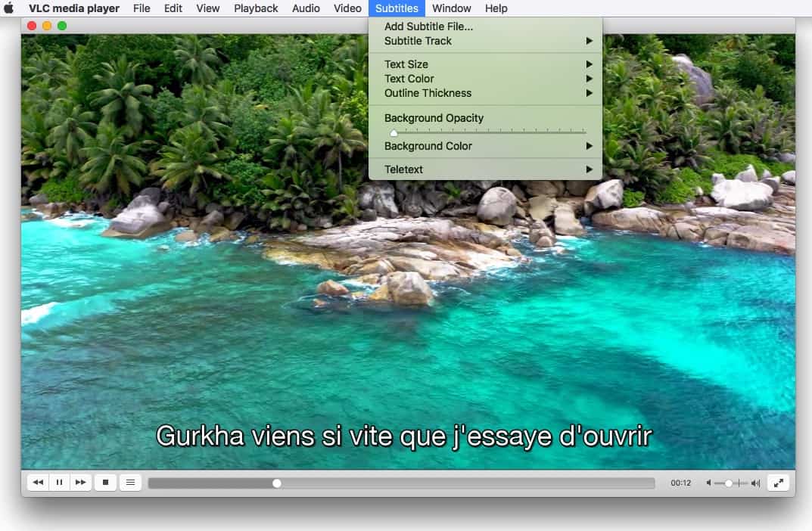Open the Apple menu

tap(8, 8)
